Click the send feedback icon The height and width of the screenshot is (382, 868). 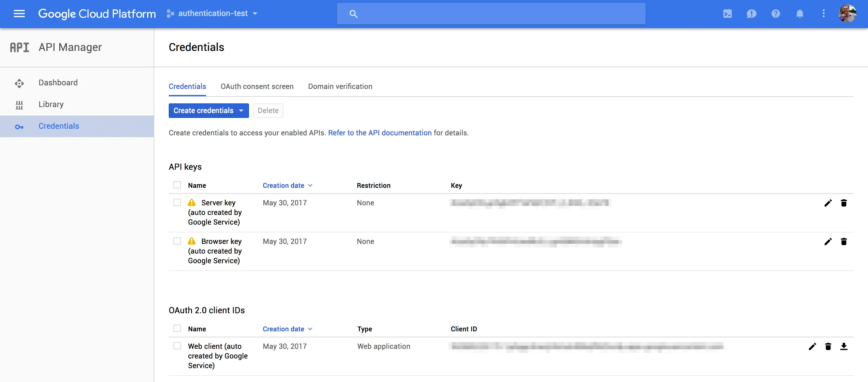[x=751, y=14]
